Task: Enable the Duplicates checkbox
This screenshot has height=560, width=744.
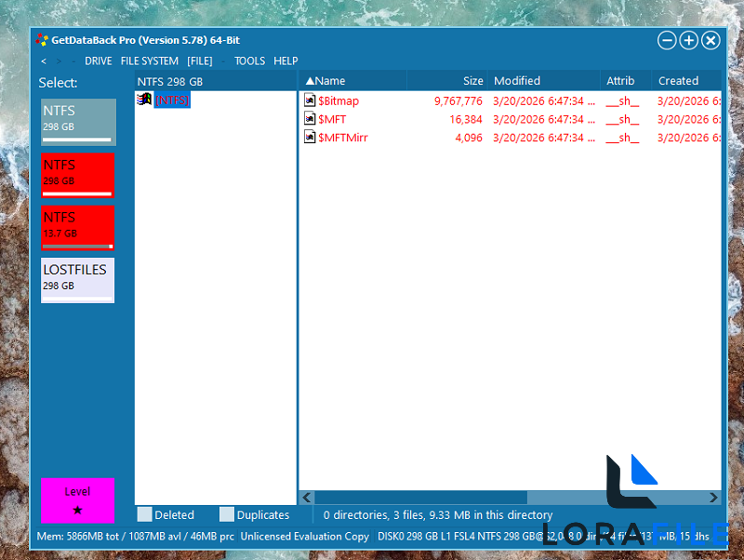Action: coord(227,513)
